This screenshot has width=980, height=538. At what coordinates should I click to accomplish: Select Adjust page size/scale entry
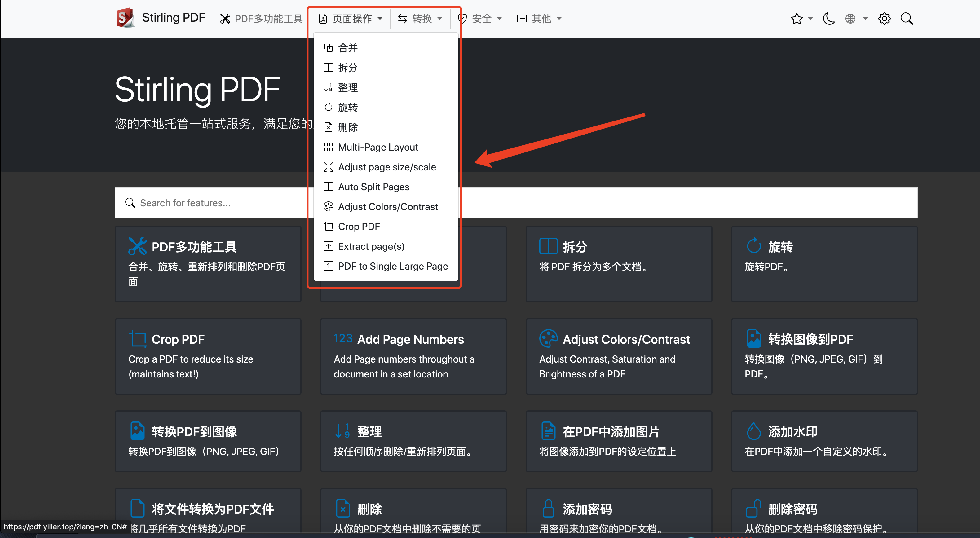coord(385,167)
